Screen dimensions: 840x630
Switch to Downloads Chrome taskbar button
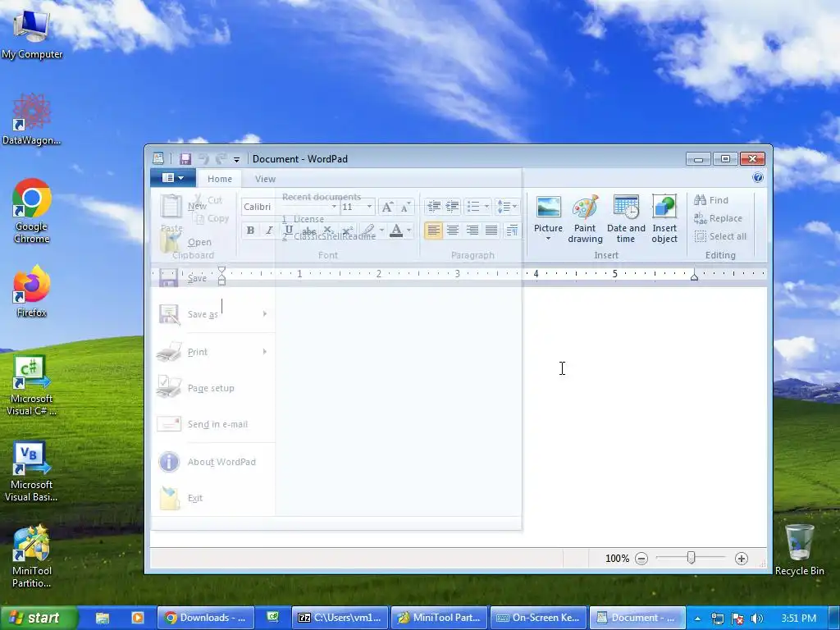[204, 619]
